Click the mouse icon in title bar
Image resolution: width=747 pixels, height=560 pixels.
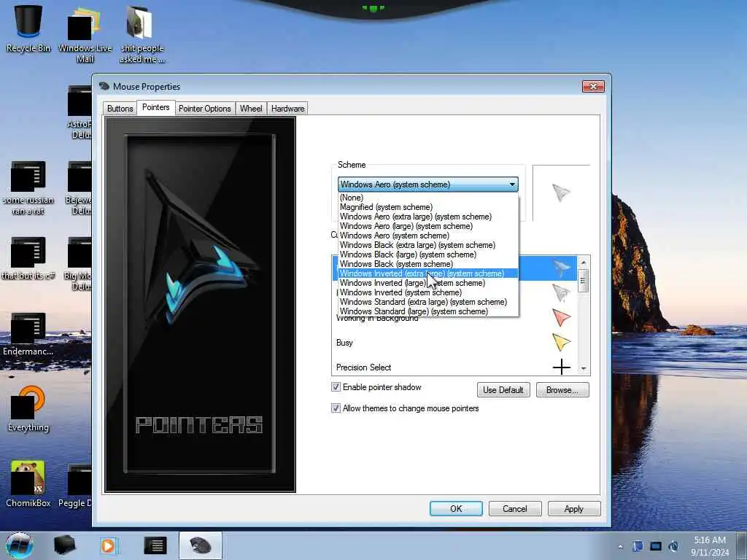click(x=104, y=86)
